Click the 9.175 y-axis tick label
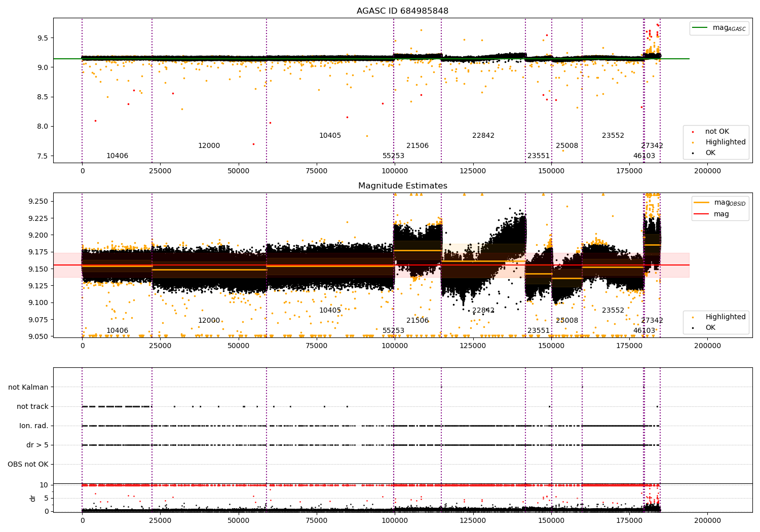 tap(39, 252)
